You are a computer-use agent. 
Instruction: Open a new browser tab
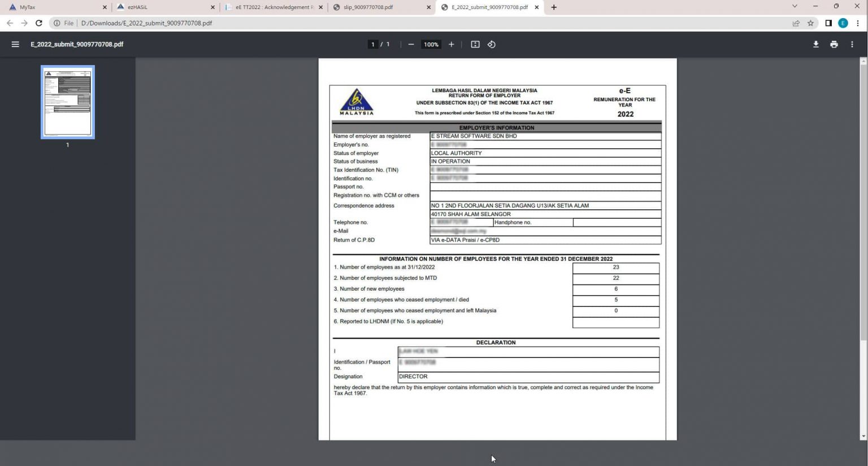[x=554, y=7]
